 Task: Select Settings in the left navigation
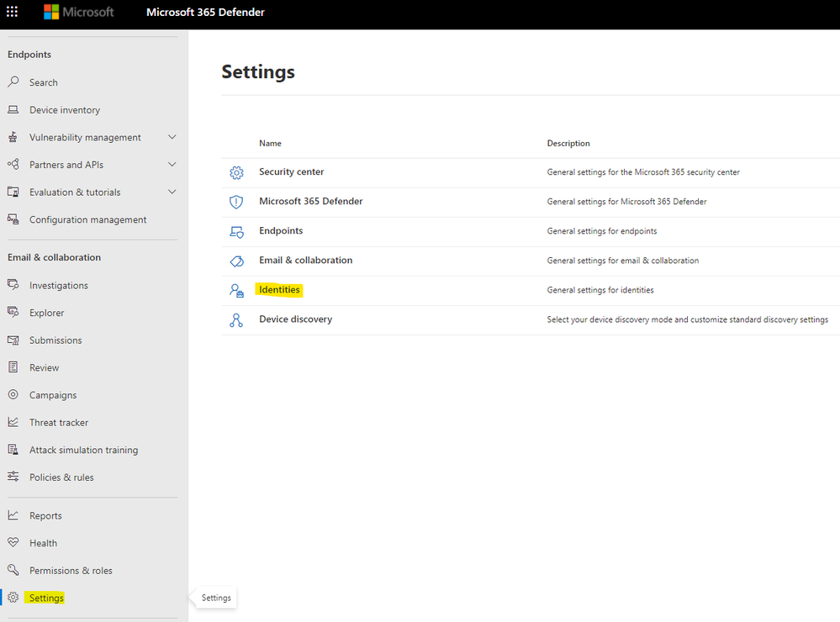click(x=46, y=598)
